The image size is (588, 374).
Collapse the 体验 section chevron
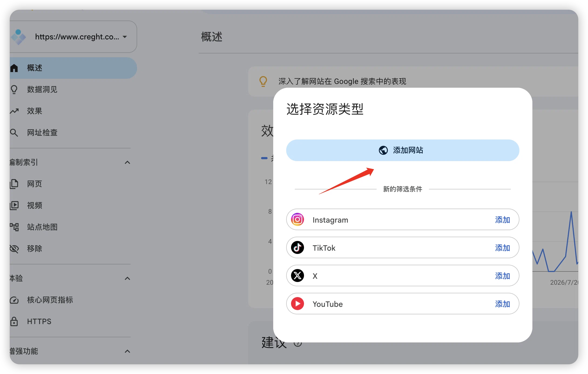pos(127,278)
